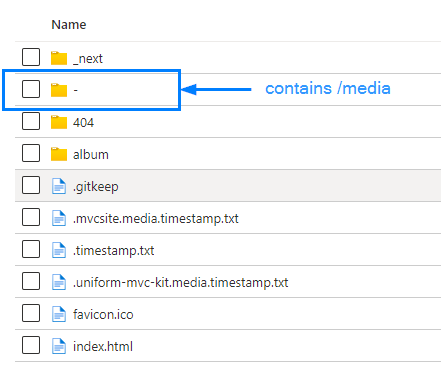Click the _next folder icon
The height and width of the screenshot is (390, 441).
click(x=59, y=58)
